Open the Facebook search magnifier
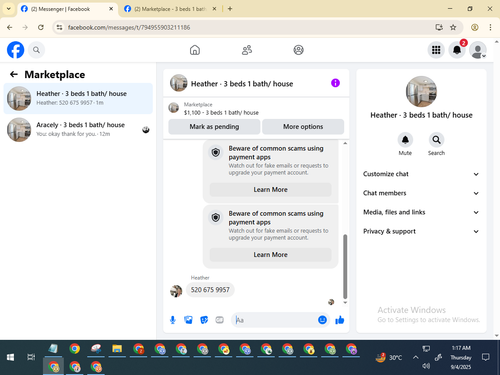This screenshot has width=500, height=375. point(36,50)
